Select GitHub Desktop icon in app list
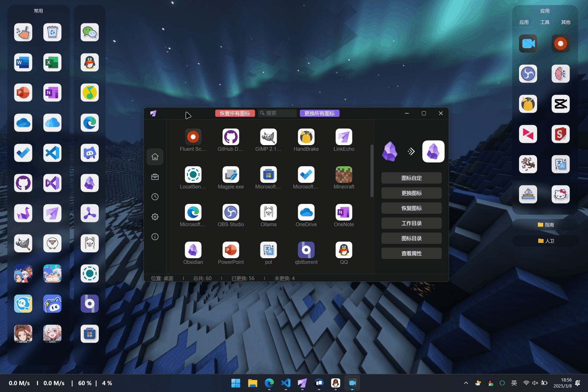 coord(231,137)
